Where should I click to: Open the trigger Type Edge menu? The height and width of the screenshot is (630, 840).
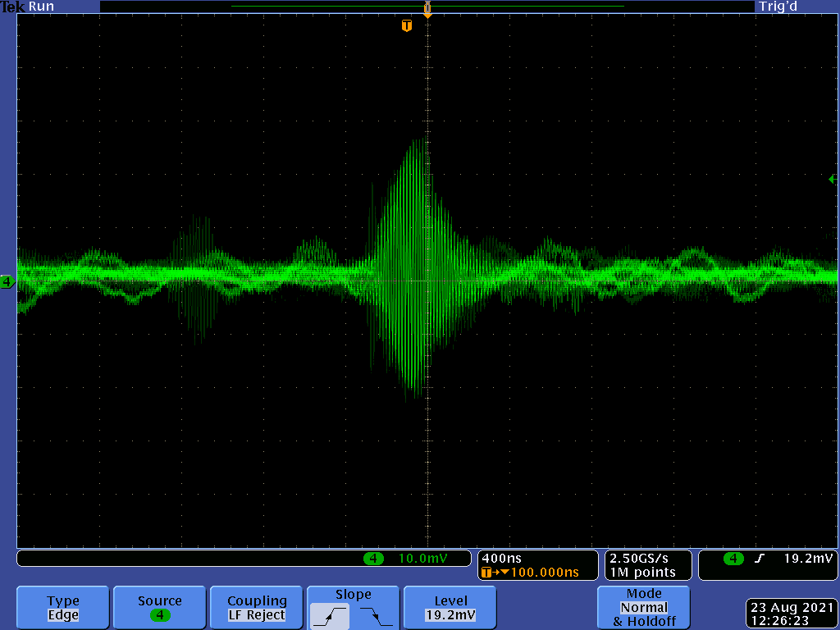(63, 608)
